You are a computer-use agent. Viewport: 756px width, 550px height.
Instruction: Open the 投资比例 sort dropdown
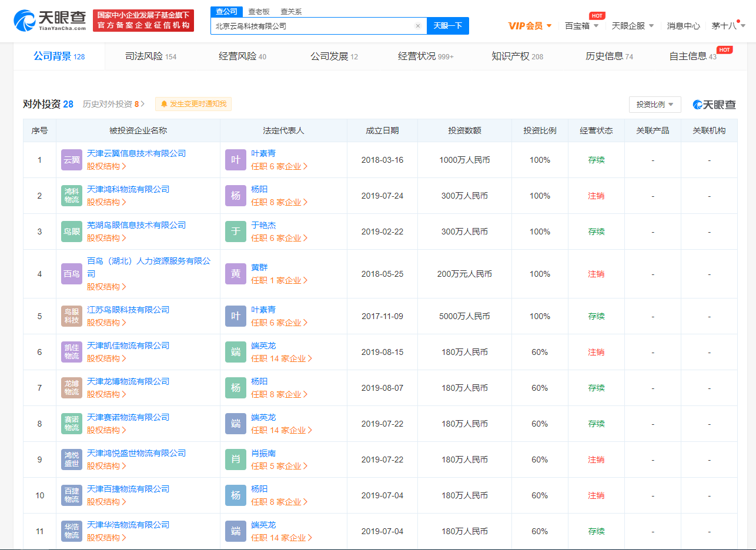[655, 105]
